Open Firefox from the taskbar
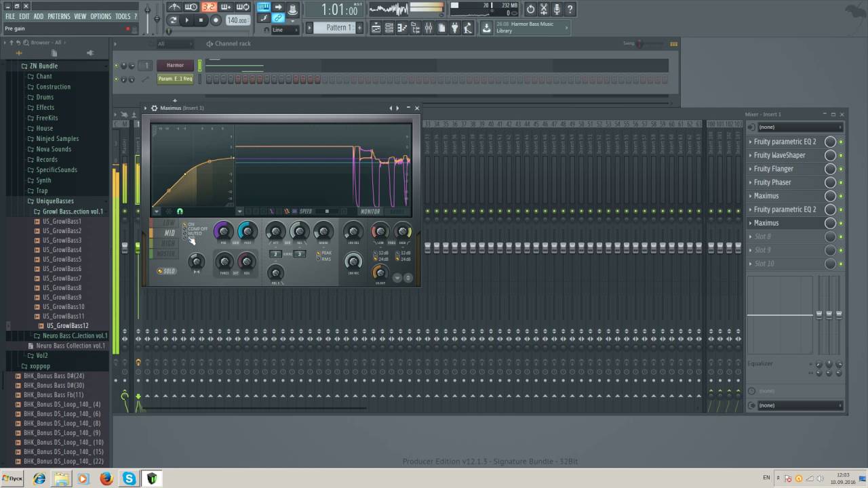This screenshot has width=868, height=488. (x=106, y=479)
